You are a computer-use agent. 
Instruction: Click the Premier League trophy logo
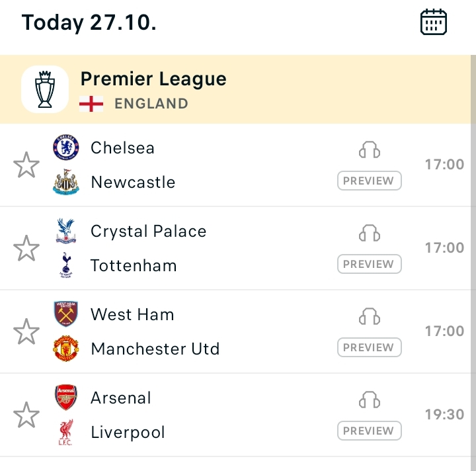tap(45, 89)
